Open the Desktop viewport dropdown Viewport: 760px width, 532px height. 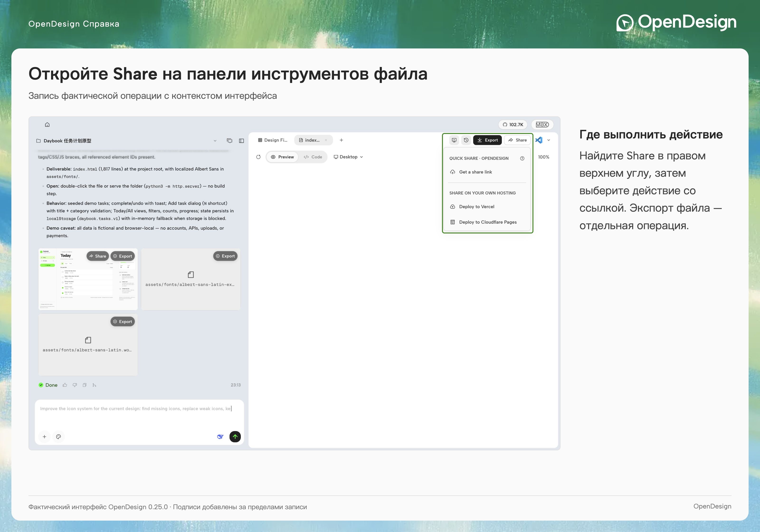point(348,157)
